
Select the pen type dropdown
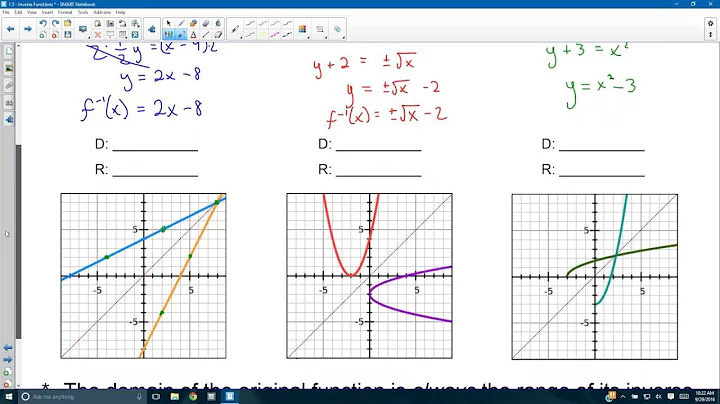click(x=236, y=29)
